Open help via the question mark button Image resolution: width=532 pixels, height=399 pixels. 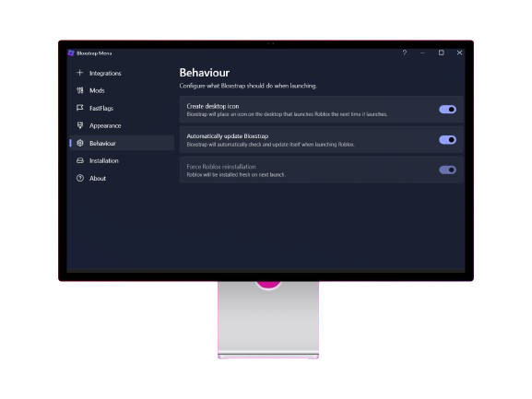[404, 53]
